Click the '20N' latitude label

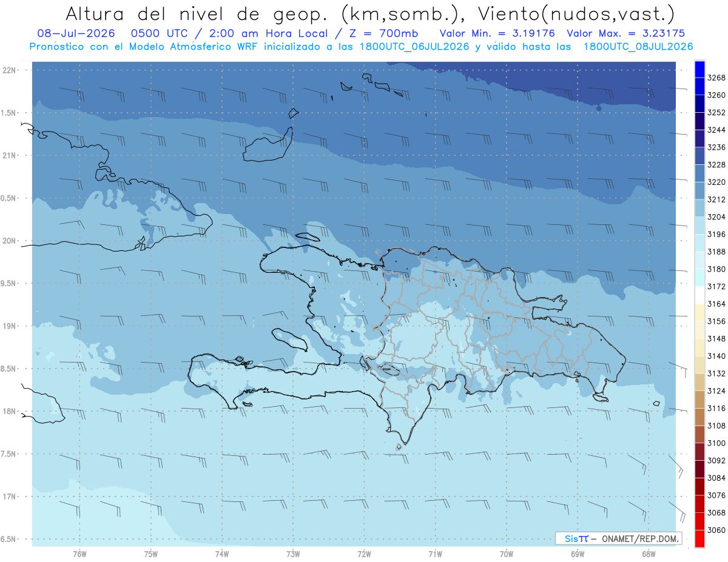[x=10, y=241]
